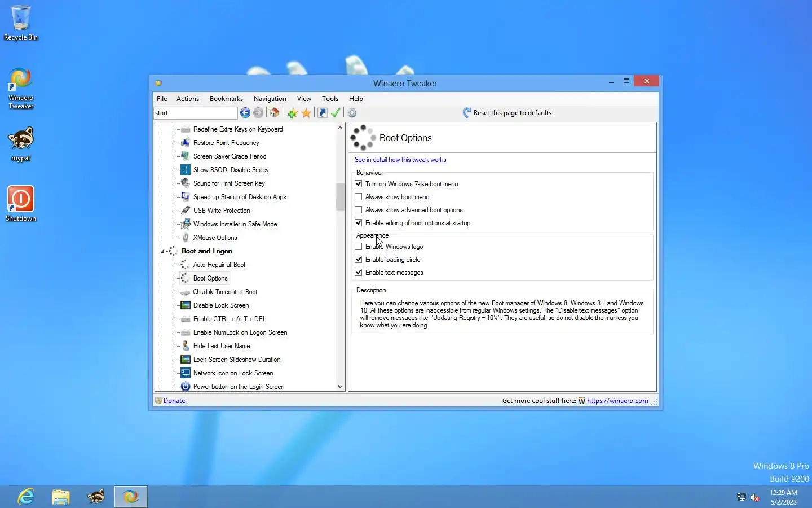Check Enable Windows logo
The width and height of the screenshot is (812, 508).
pyautogui.click(x=359, y=247)
